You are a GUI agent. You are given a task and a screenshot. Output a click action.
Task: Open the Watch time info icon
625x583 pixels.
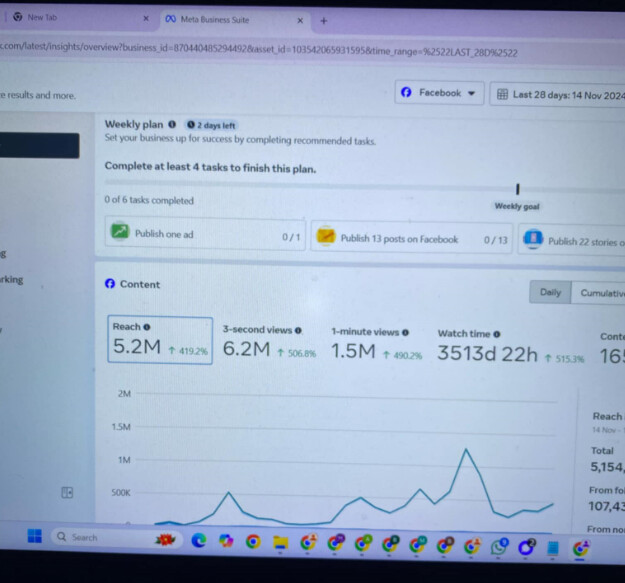497,334
